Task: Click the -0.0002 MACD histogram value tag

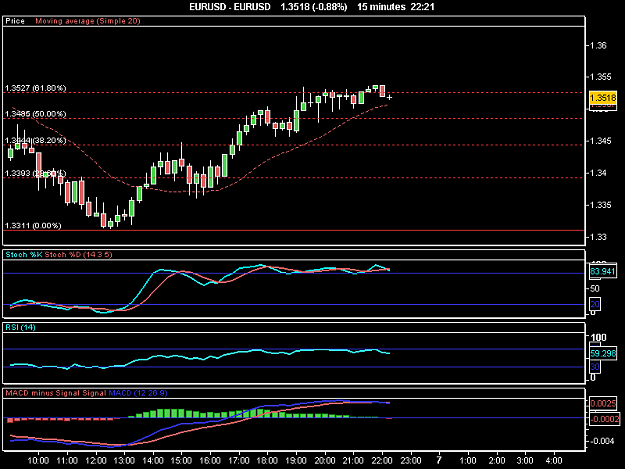Action: (x=605, y=419)
